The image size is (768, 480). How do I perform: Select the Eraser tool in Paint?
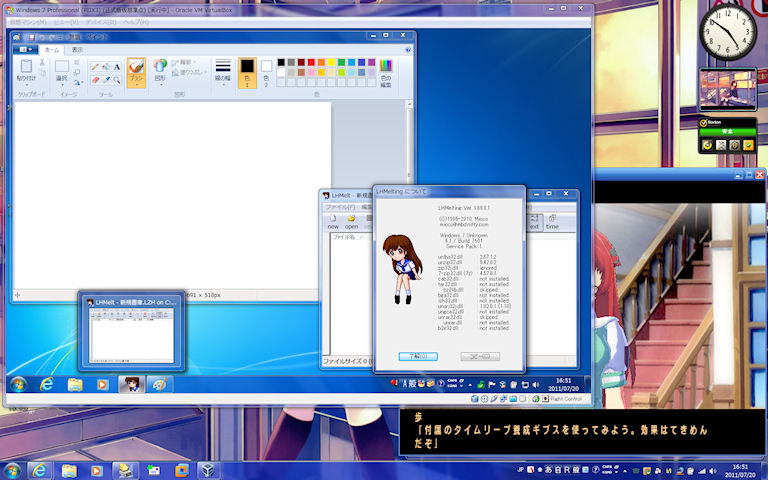95,80
